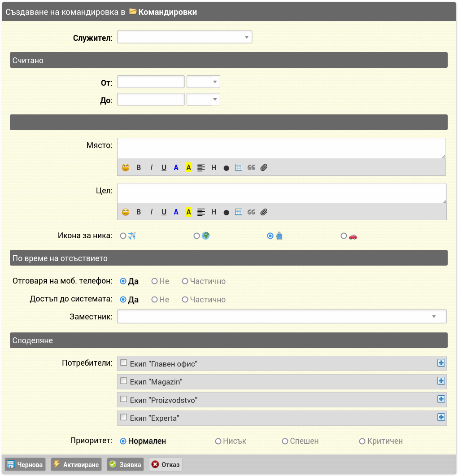Image resolution: width=458 pixels, height=476 pixels.
Task: Click into the Цел text area
Action: (282, 193)
